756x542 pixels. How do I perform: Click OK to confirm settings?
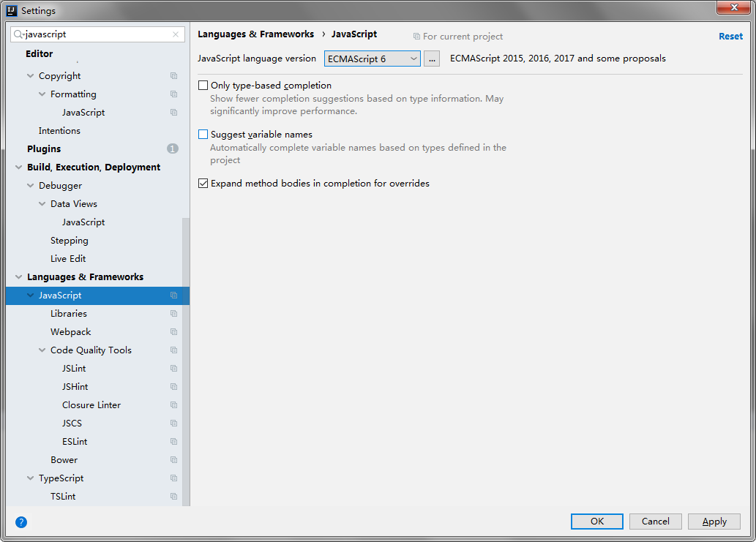597,522
